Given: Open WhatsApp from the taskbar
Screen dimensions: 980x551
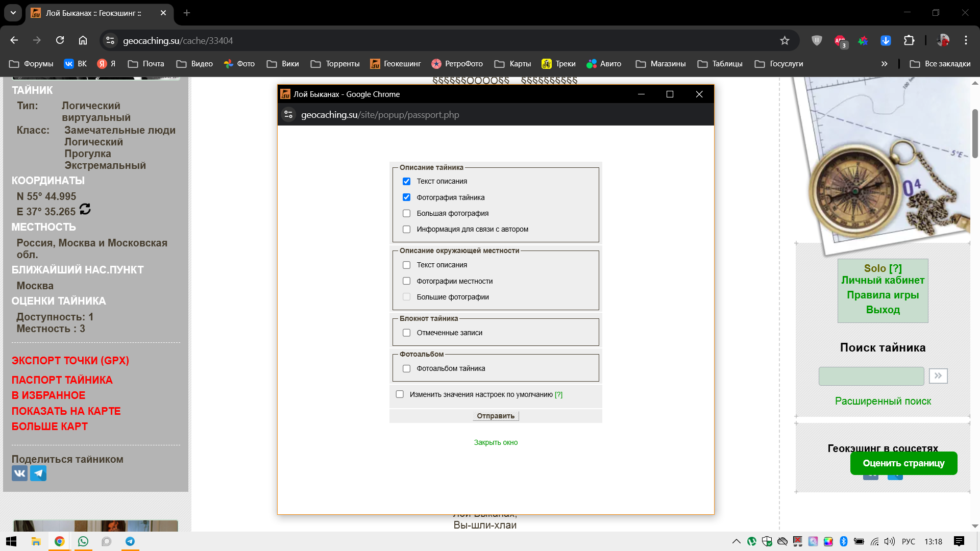Looking at the screenshot, I should click(83, 541).
